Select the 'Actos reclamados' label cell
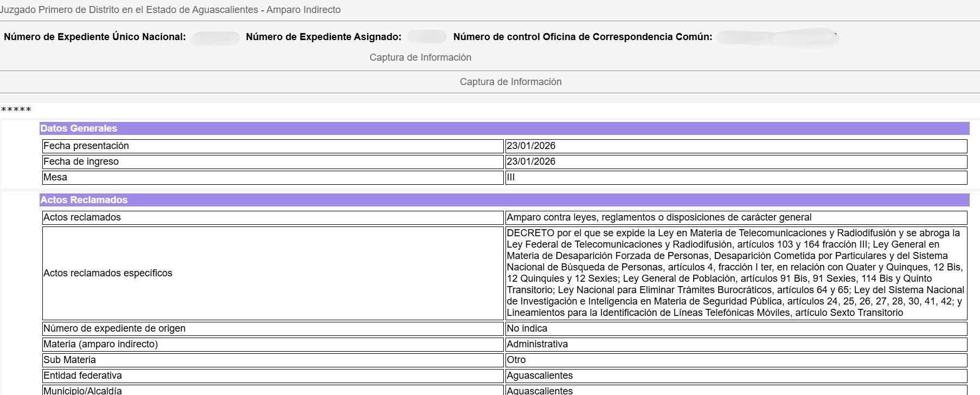Viewport: 980px width, 395px height. [273, 218]
